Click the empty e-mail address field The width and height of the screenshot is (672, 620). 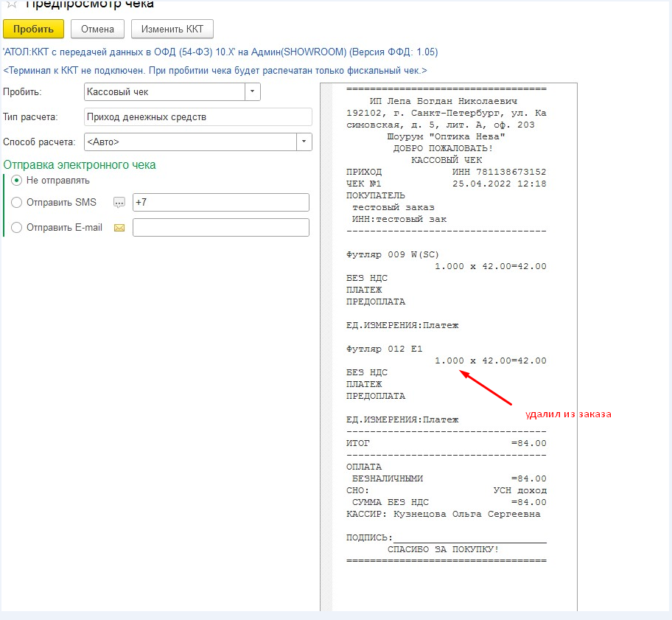coord(220,228)
